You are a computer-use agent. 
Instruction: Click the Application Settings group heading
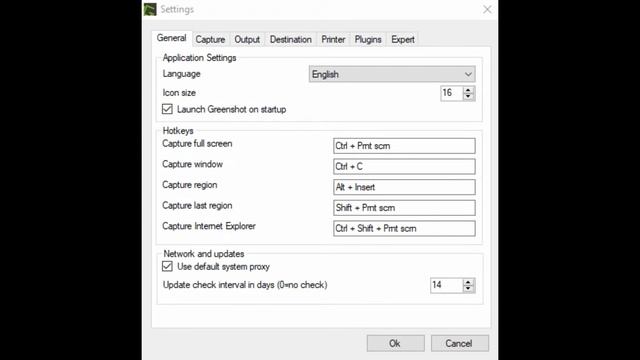199,58
